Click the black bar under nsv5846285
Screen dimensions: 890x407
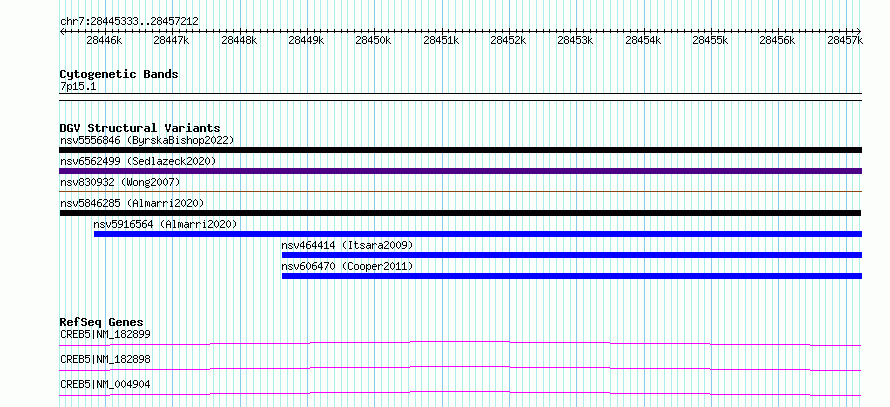[460, 213]
